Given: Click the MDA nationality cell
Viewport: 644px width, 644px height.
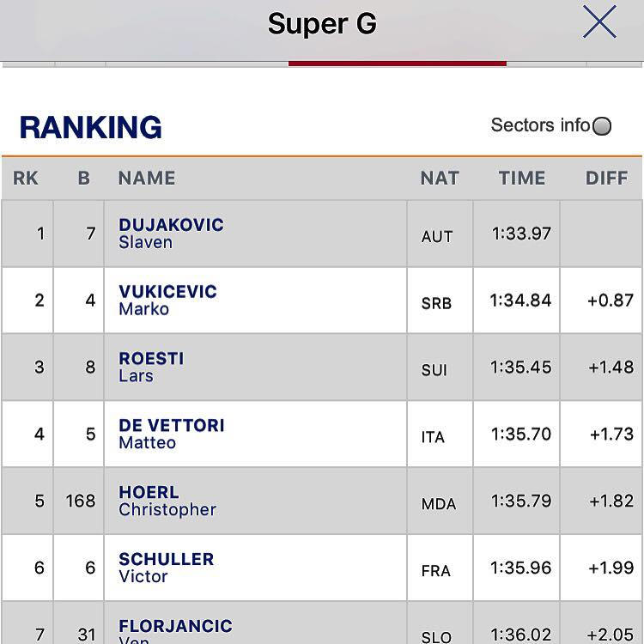Looking at the screenshot, I should (438, 504).
